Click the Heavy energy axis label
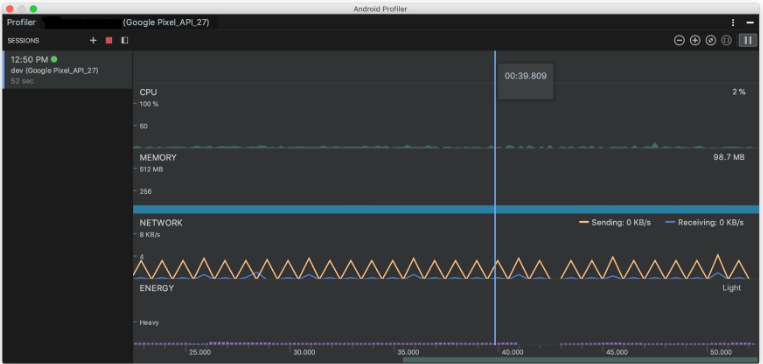 click(149, 322)
